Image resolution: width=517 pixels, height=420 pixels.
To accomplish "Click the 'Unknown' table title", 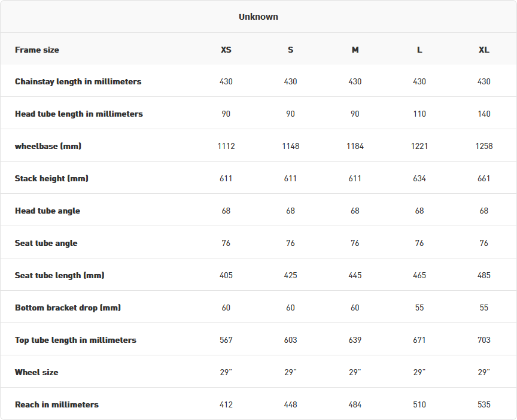I will click(258, 17).
